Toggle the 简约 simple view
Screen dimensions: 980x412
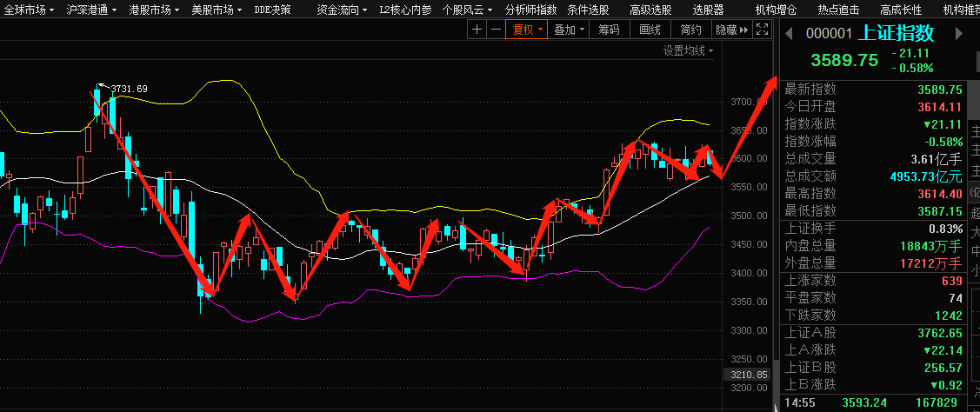691,30
